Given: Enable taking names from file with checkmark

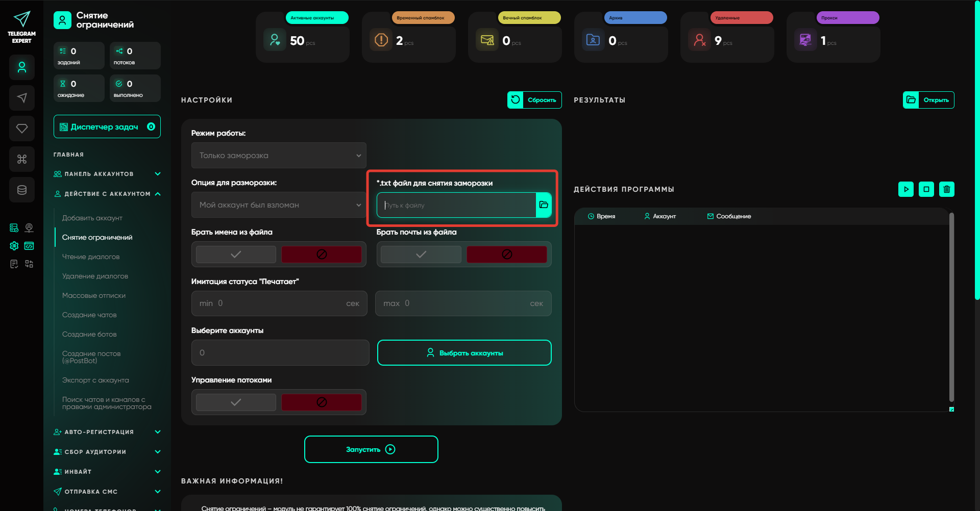Looking at the screenshot, I should point(236,254).
